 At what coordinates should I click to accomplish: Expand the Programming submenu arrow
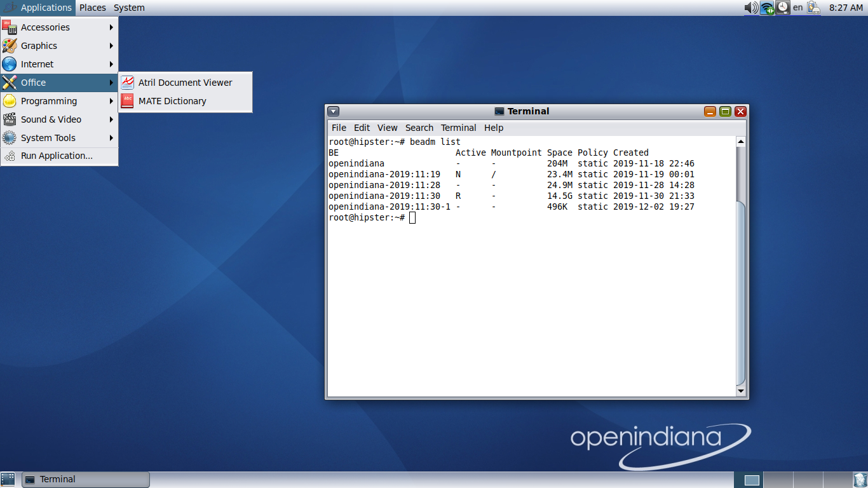point(111,101)
